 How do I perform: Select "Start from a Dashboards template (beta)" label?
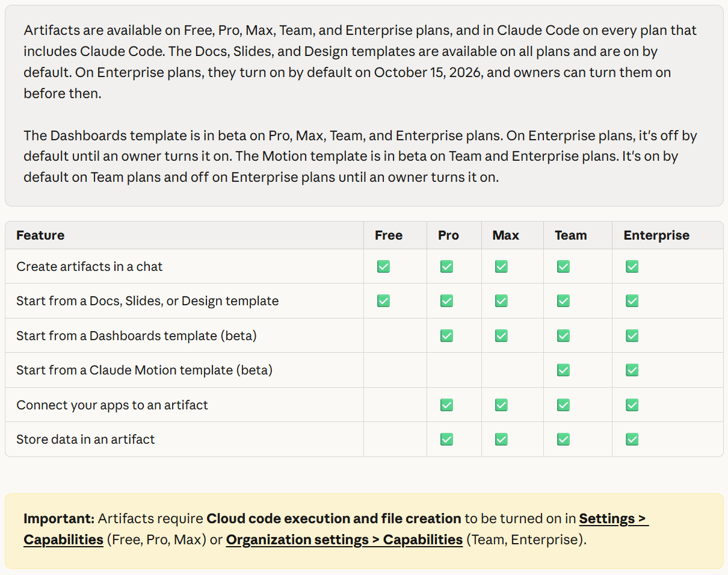(x=137, y=335)
